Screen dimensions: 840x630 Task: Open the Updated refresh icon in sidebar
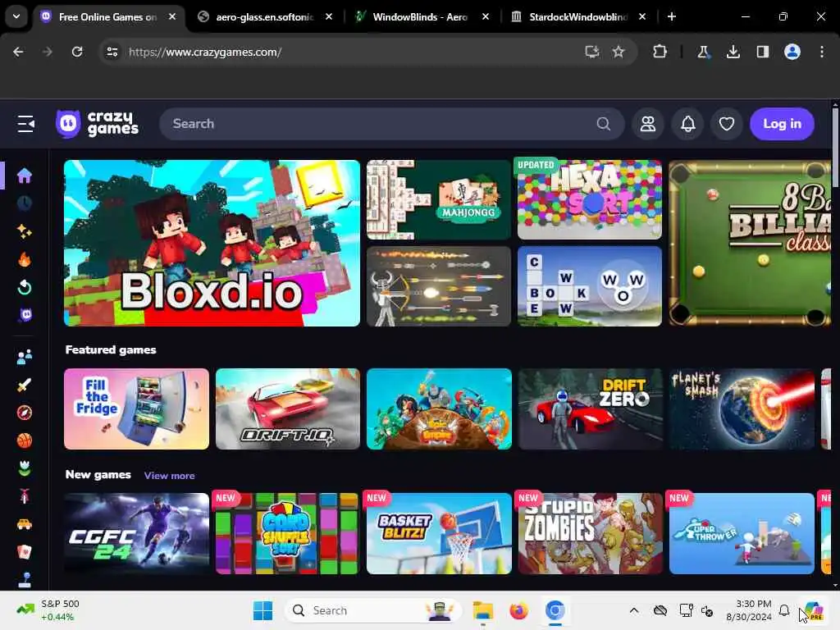(x=24, y=287)
